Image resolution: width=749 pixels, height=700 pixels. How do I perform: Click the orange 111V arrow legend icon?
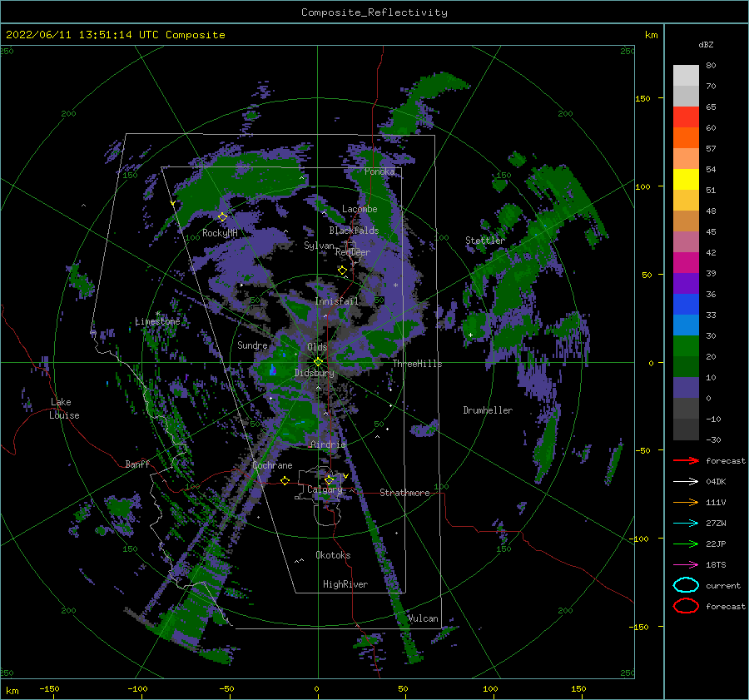pos(686,502)
